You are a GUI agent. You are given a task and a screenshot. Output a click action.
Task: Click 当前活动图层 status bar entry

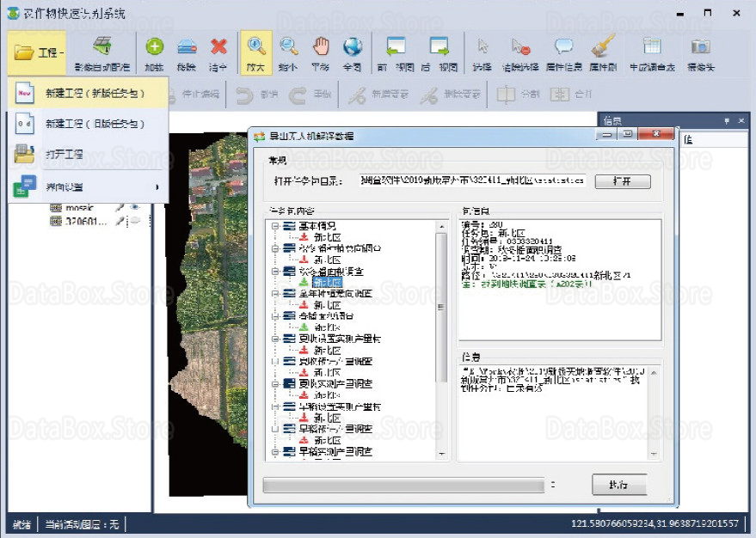tap(82, 524)
